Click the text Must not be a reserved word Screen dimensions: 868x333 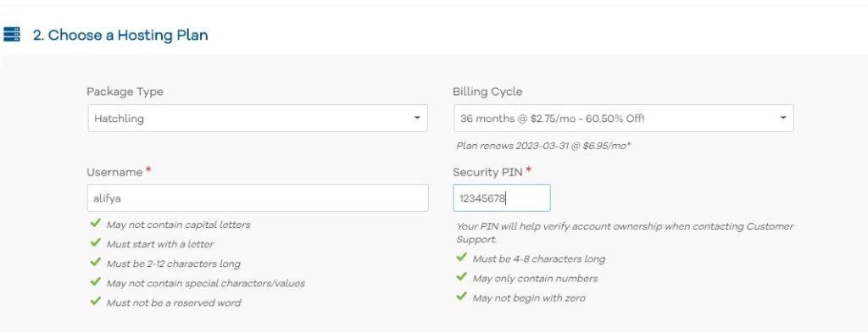[x=173, y=302]
